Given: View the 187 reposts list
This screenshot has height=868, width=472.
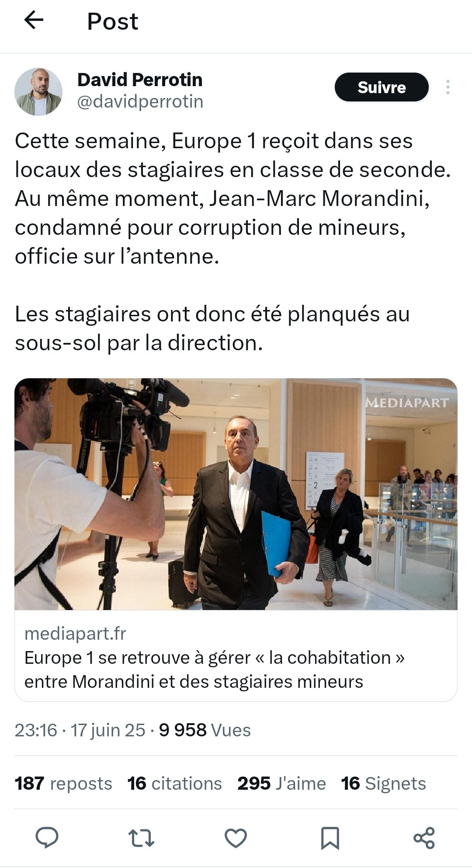Looking at the screenshot, I should click(63, 784).
